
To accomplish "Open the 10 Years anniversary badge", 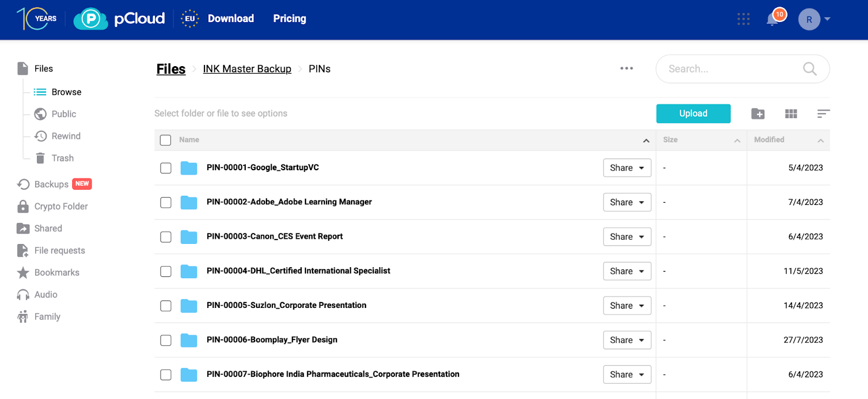I will tap(37, 19).
